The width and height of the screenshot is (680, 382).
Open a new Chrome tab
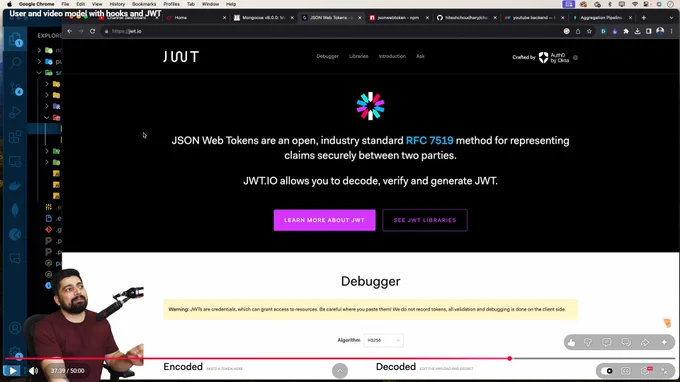click(644, 18)
